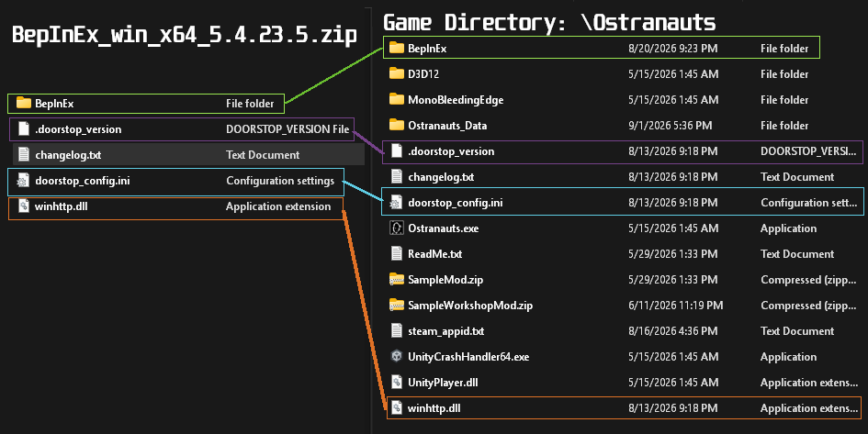Viewport: 868px width, 434px height.
Task: Click the 8/16/2026 4:36 PM date of steam_appid.txt
Action: point(672,331)
